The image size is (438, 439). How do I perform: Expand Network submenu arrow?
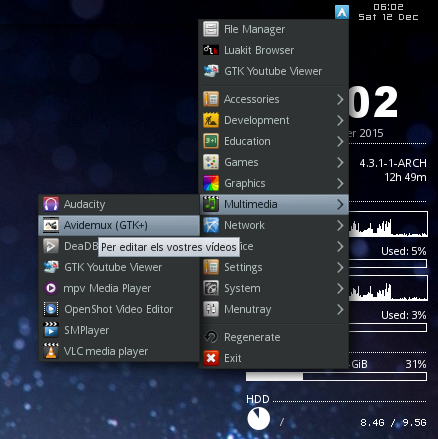coord(340,225)
